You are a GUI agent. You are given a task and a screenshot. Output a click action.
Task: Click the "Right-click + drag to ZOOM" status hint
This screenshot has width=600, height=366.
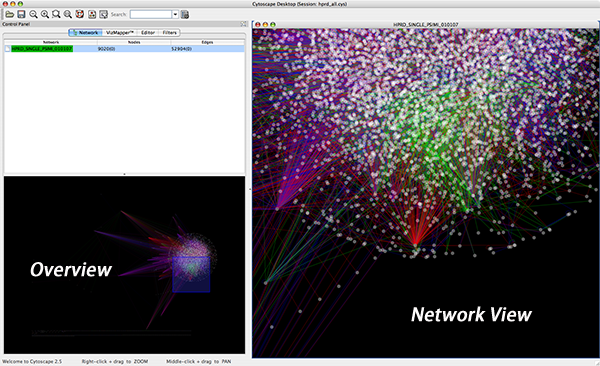pyautogui.click(x=115, y=361)
